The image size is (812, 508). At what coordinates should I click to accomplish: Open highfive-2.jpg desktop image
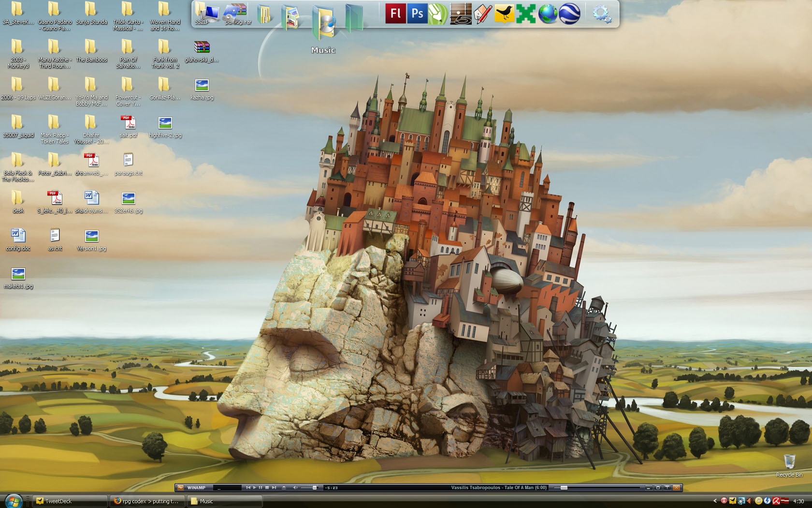pos(165,127)
